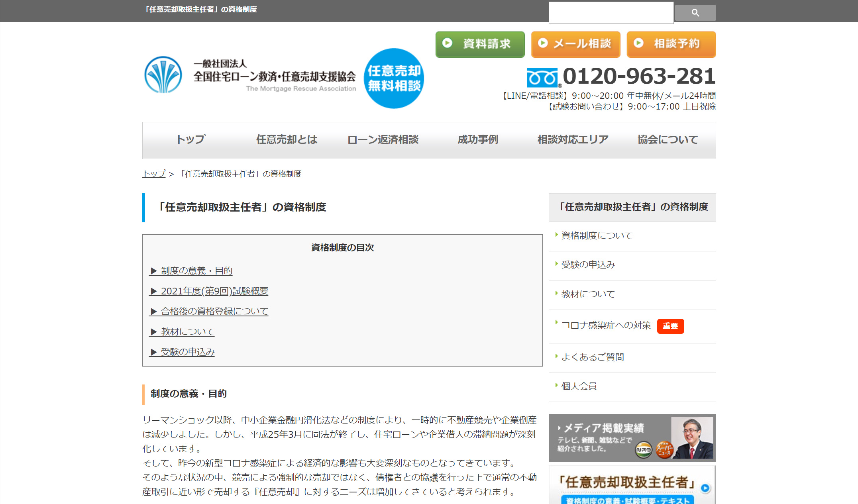The image size is (858, 504).
Task: Switch to the 成功事例 navigation tab
Action: coord(477,139)
